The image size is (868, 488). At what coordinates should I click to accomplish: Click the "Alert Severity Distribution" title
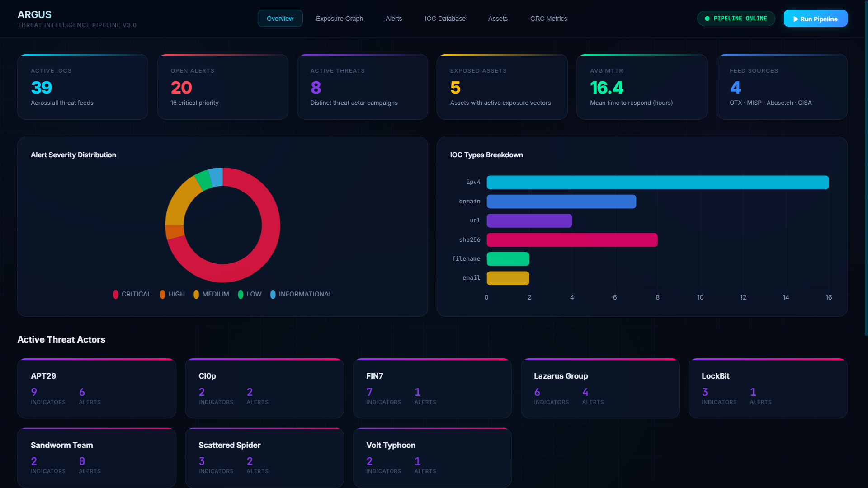coord(73,155)
